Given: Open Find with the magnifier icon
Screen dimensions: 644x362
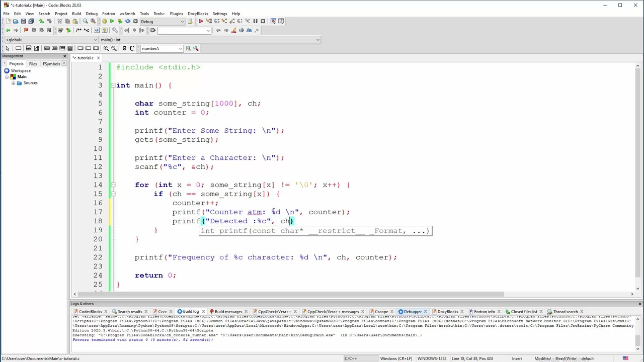Looking at the screenshot, I should [85, 21].
